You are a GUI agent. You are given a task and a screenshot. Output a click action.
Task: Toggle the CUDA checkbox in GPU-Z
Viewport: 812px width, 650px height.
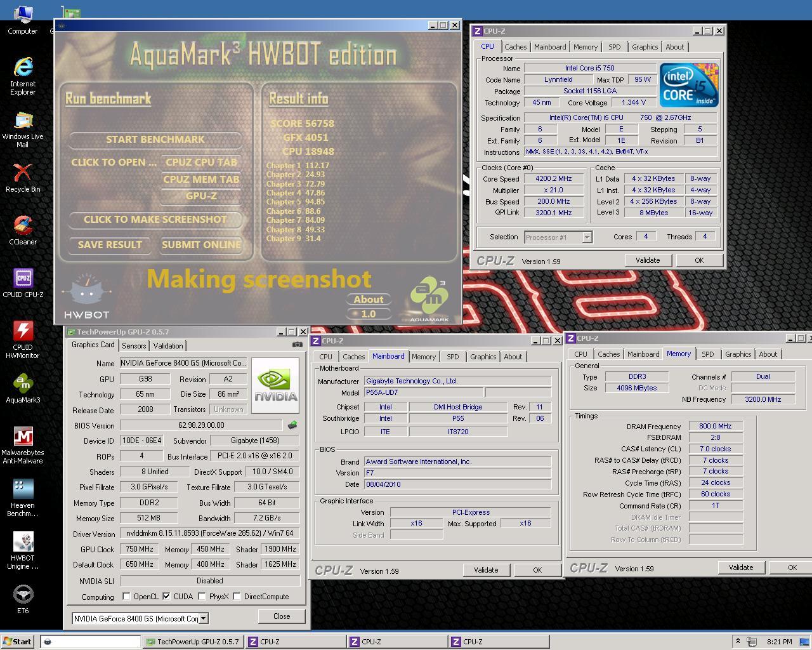(x=166, y=597)
